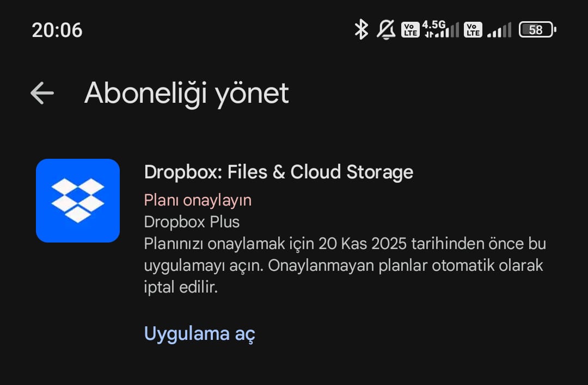Screen dimensions: 588x385
Task: Tap the muted bell notification icon
Action: click(x=386, y=29)
